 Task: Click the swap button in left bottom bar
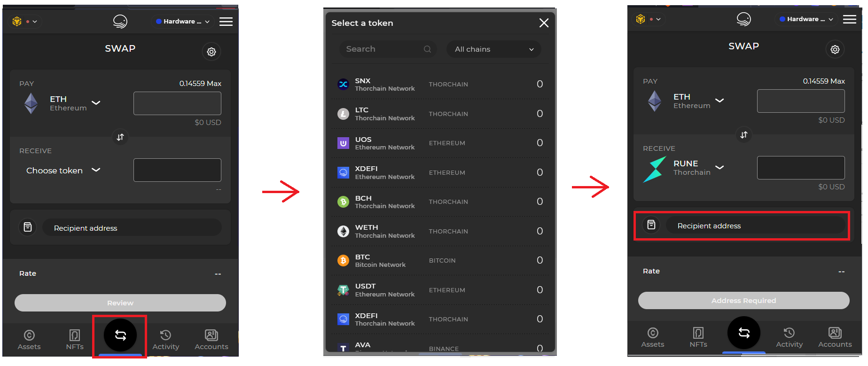120,335
